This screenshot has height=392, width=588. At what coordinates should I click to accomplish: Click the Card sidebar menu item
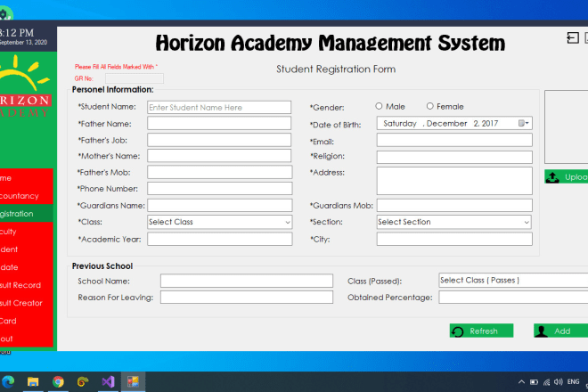point(27,321)
